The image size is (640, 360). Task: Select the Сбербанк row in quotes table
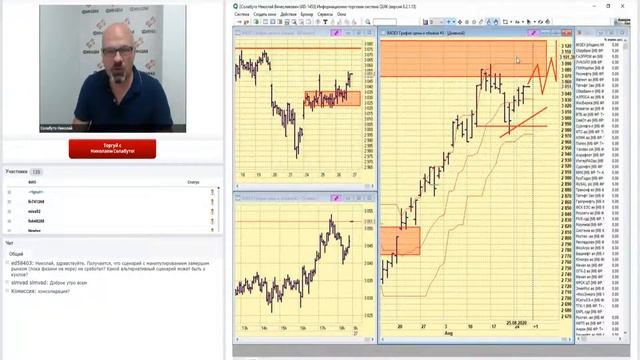click(599, 51)
